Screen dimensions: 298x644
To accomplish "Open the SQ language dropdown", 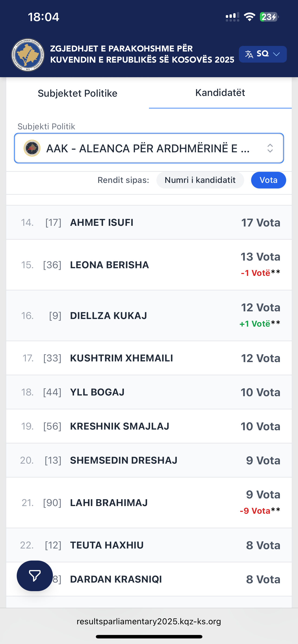I will pyautogui.click(x=263, y=54).
